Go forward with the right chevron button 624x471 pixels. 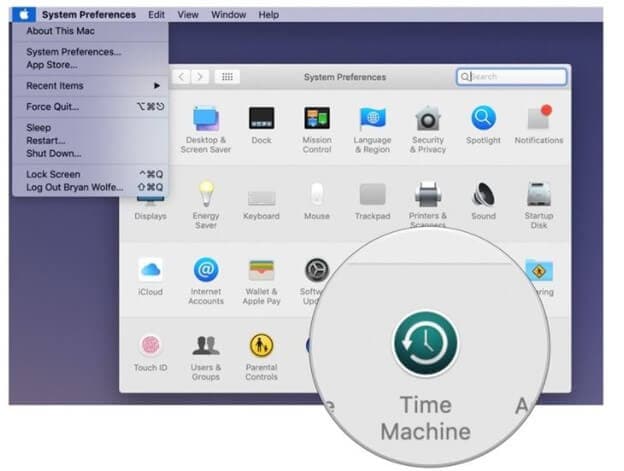[x=200, y=76]
